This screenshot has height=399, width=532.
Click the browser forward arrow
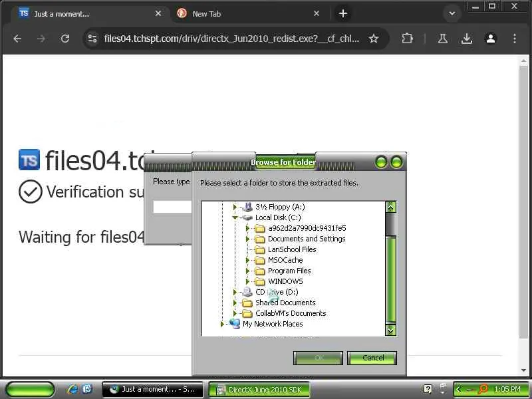pos(41,39)
